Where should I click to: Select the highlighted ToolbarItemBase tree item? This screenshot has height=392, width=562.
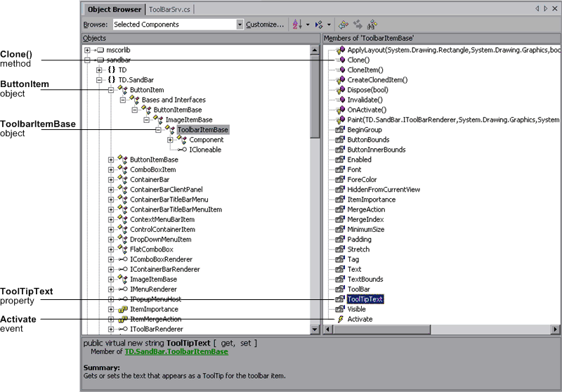203,130
